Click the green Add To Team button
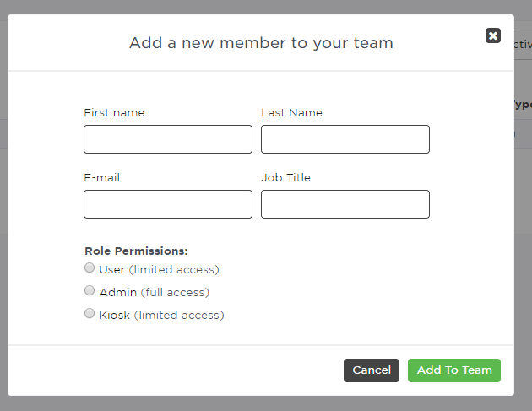532x411 pixels. pos(454,370)
